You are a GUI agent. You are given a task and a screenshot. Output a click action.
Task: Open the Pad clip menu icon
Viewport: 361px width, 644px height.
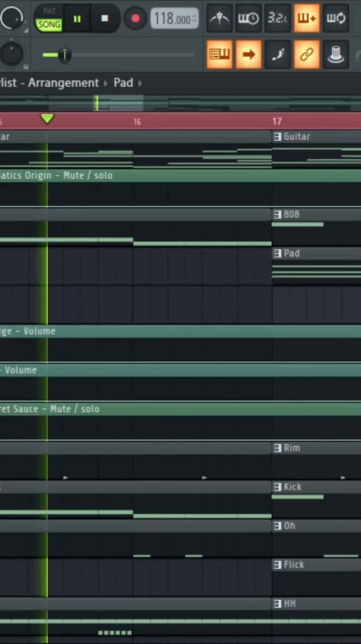click(x=278, y=254)
